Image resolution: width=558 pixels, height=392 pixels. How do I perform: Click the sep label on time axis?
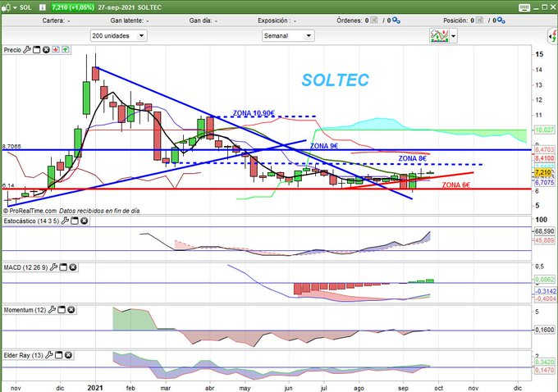[403, 388]
